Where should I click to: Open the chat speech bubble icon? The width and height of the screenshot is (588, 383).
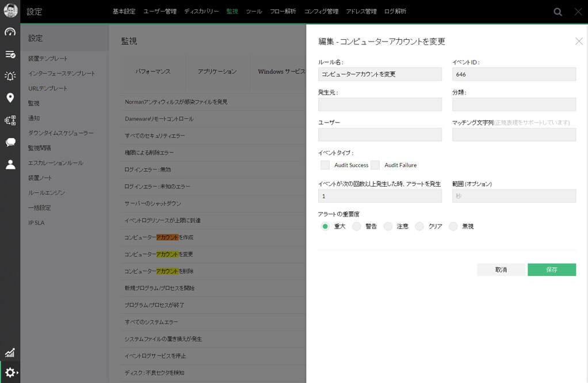point(10,142)
